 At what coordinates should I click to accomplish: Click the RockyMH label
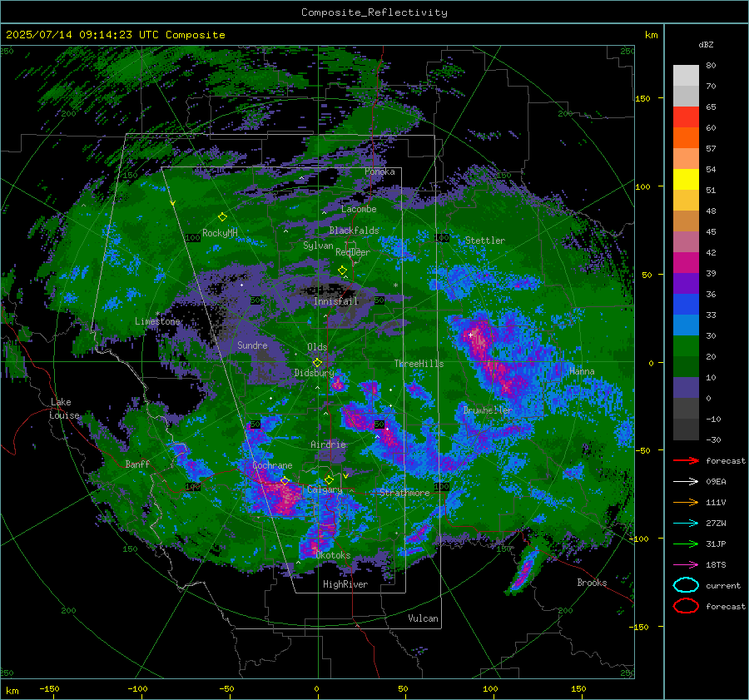pos(220,233)
